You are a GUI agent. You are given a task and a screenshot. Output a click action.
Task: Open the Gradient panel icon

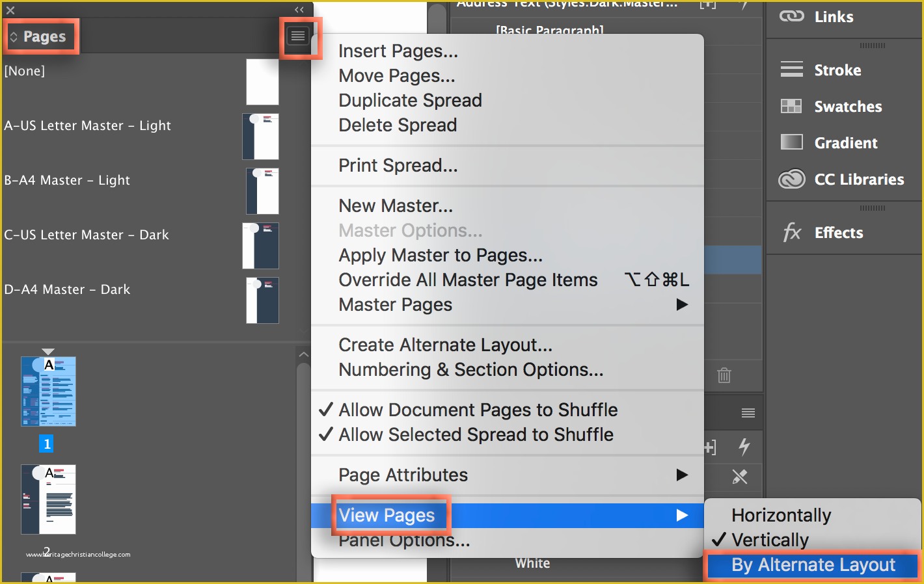[x=791, y=142]
